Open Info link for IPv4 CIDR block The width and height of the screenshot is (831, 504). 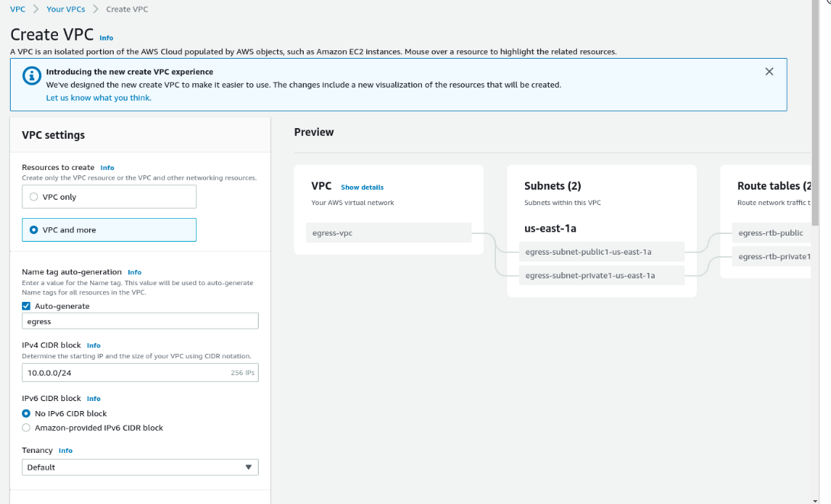click(x=94, y=345)
